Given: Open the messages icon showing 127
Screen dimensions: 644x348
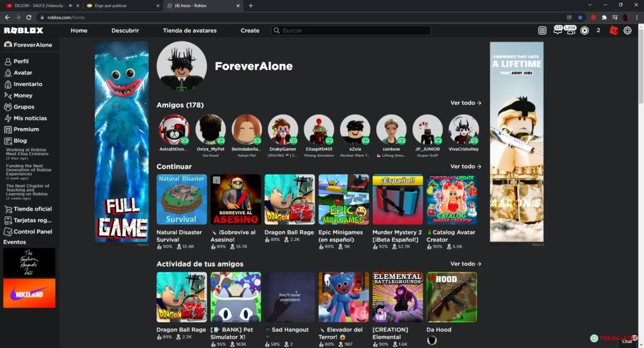Looking at the screenshot, I should pyautogui.click(x=557, y=30).
